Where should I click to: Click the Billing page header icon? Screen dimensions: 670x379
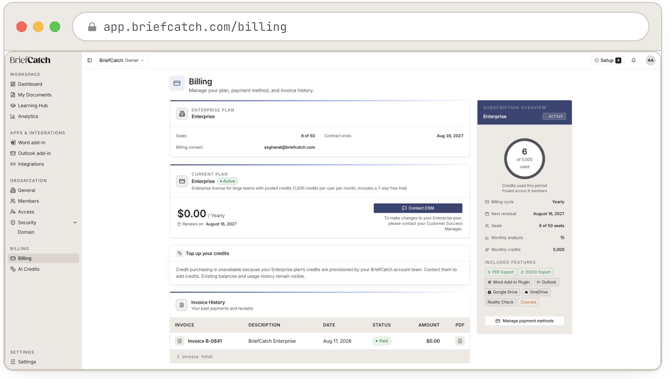pyautogui.click(x=177, y=83)
